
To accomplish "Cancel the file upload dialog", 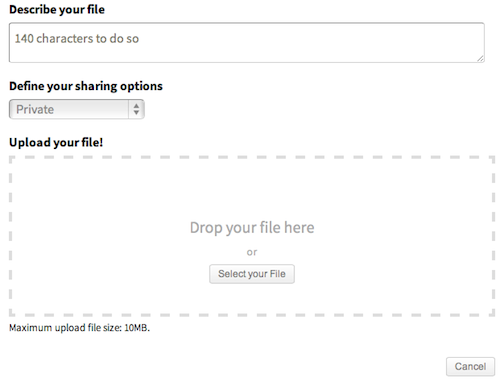I will (470, 367).
